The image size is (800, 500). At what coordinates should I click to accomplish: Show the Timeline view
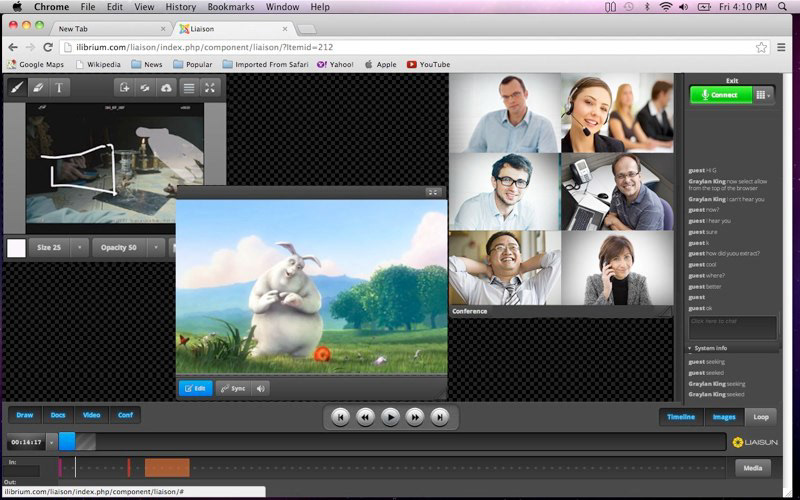[x=681, y=417]
